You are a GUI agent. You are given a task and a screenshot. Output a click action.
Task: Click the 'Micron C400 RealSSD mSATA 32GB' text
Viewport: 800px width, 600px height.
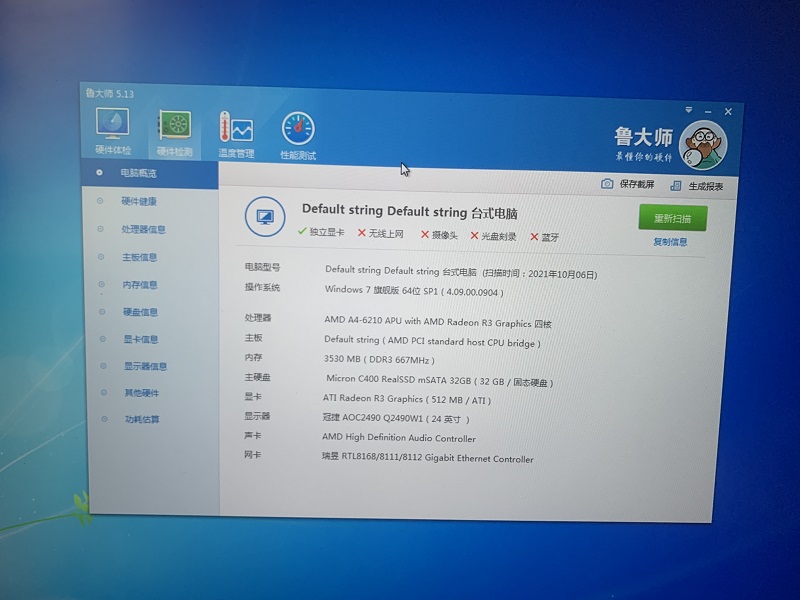[398, 380]
